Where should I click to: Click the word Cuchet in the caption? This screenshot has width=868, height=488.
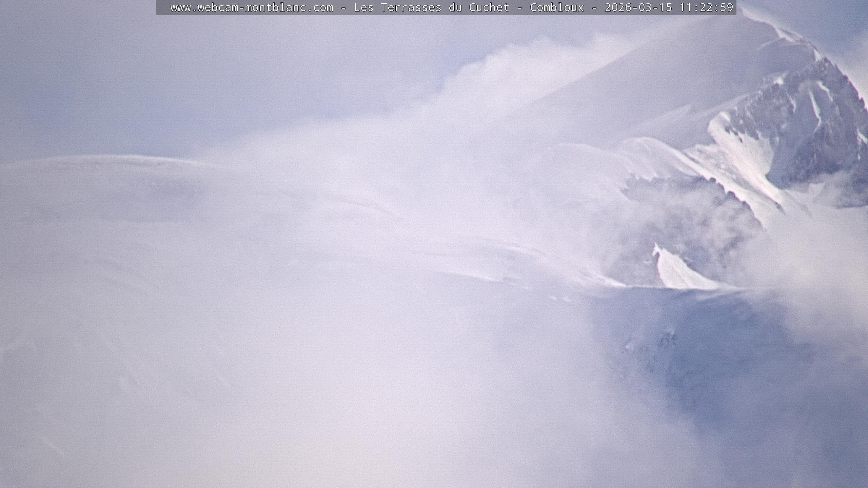(x=489, y=7)
